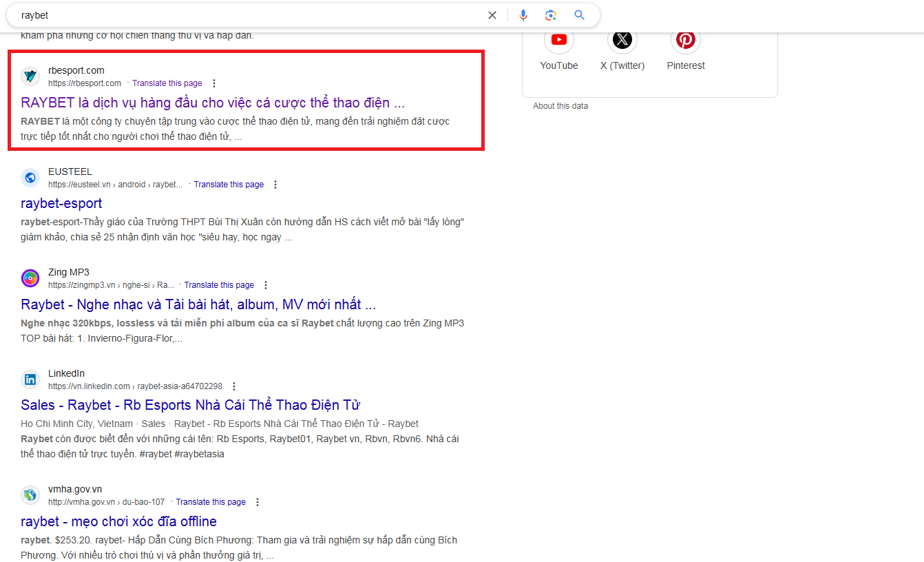The height and width of the screenshot is (562, 924).
Task: Open three-dot menu for vmha.gov.vn result
Action: 258,502
